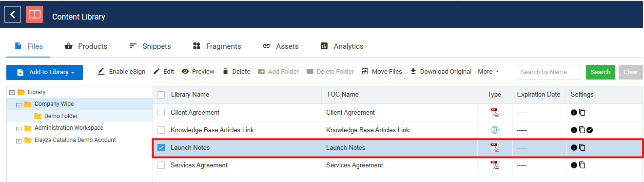Open the Add to Library dropdown
This screenshot has height=182, width=644.
click(44, 72)
